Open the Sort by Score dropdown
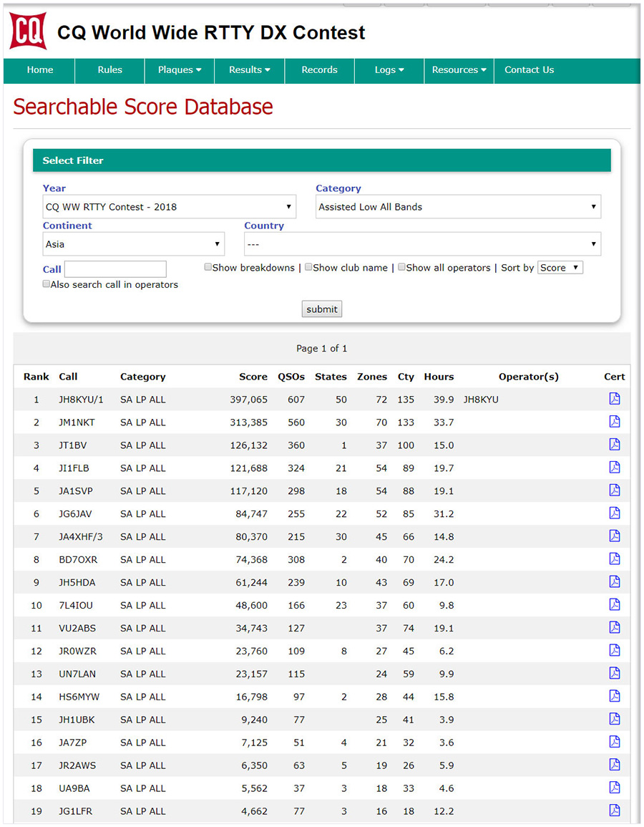The width and height of the screenshot is (644, 827). 560,268
